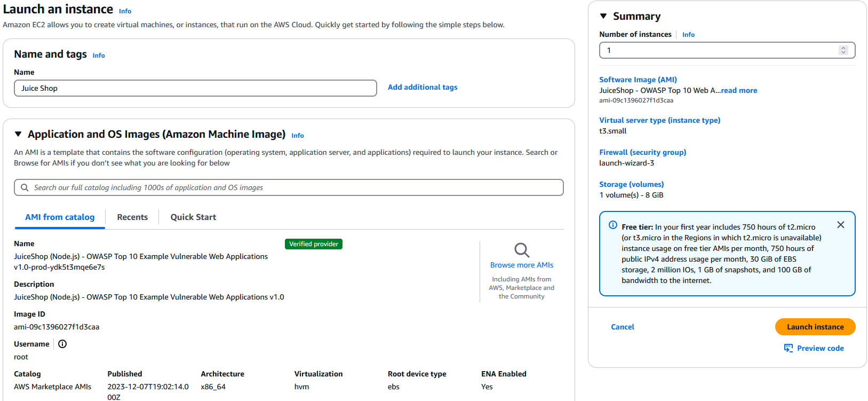The width and height of the screenshot is (868, 401).
Task: Open the Preview code link
Action: coord(821,348)
